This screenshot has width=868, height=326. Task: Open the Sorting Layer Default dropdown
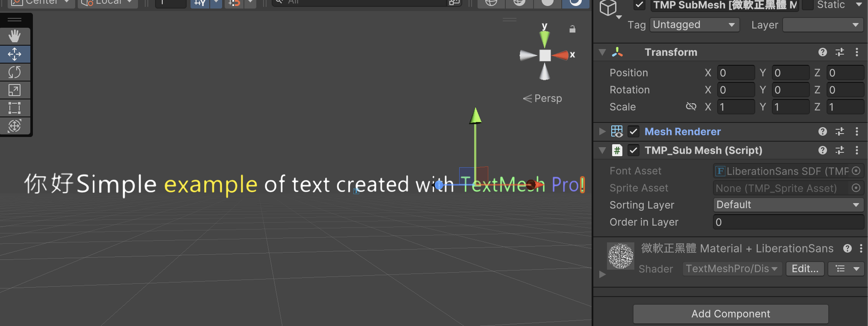789,205
